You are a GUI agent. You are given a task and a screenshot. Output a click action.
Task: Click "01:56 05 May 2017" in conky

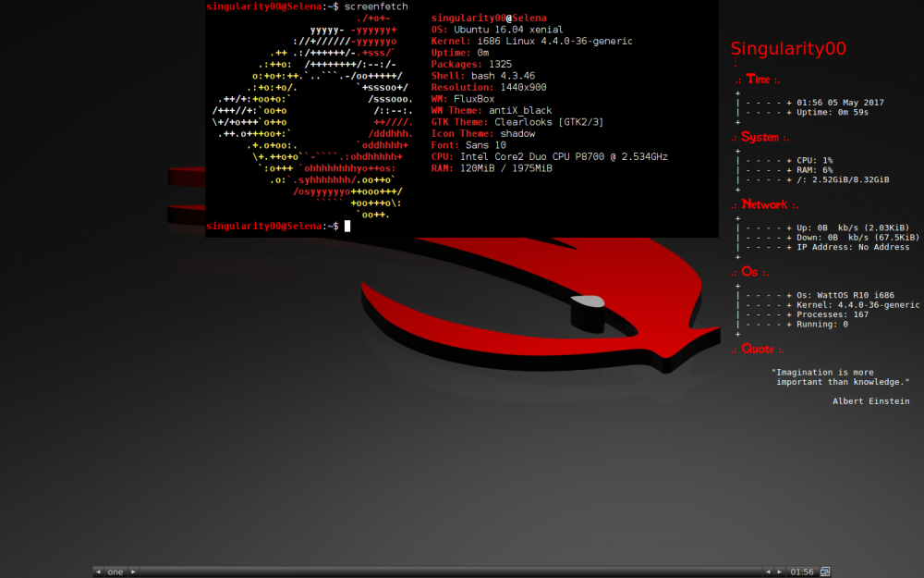(840, 103)
